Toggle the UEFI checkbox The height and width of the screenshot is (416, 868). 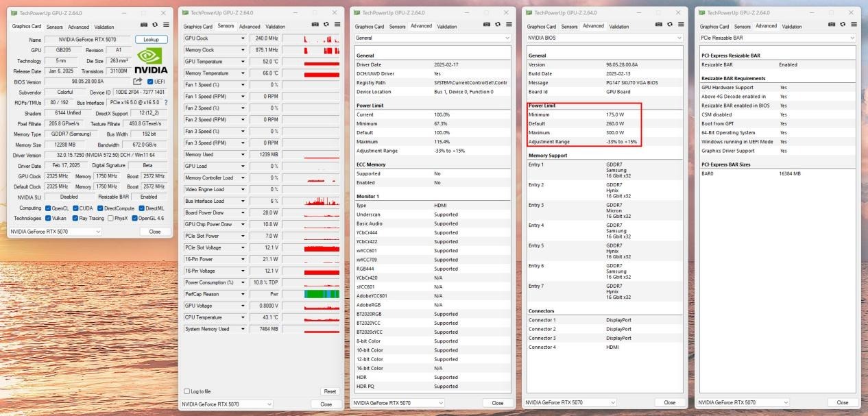point(150,82)
